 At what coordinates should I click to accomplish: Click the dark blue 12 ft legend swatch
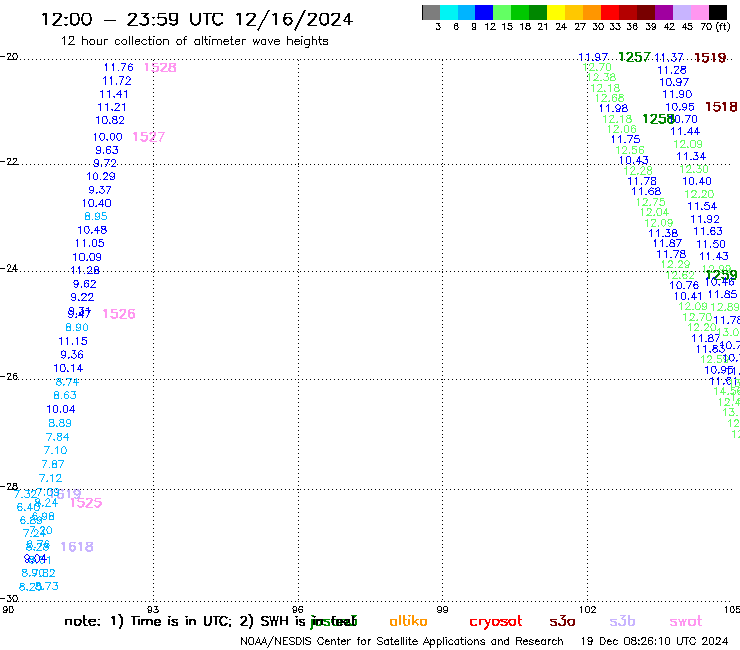coord(484,13)
